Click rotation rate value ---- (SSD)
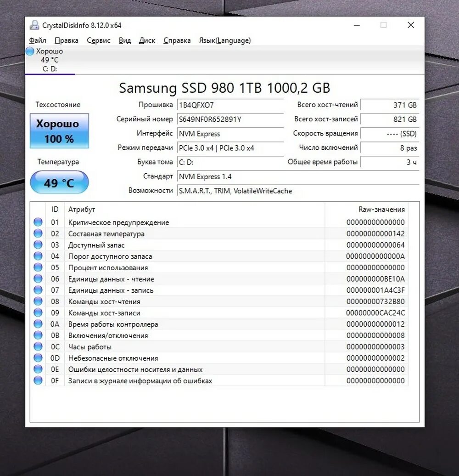The width and height of the screenshot is (459, 476). [x=390, y=134]
